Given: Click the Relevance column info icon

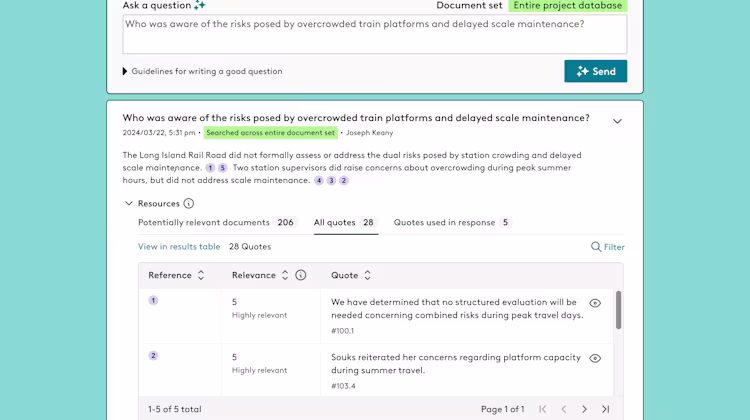Looking at the screenshot, I should coord(300,275).
